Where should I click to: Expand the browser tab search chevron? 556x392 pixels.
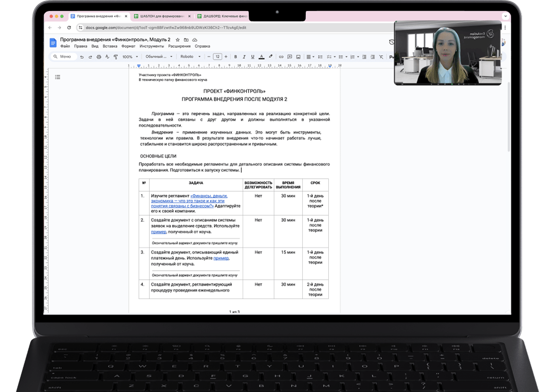(x=505, y=16)
